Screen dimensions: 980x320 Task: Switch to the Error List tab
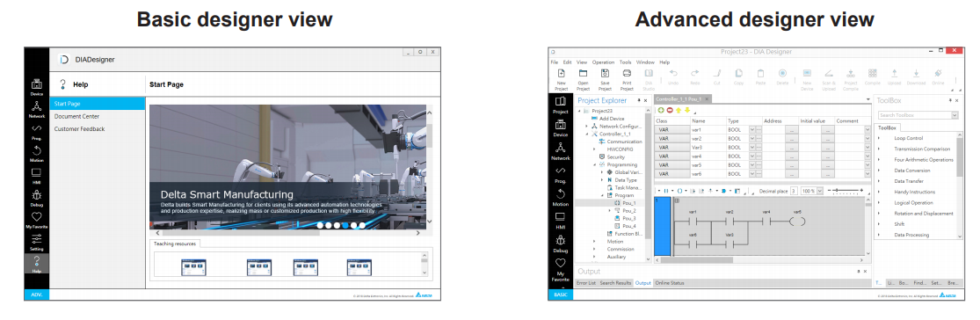click(x=585, y=283)
